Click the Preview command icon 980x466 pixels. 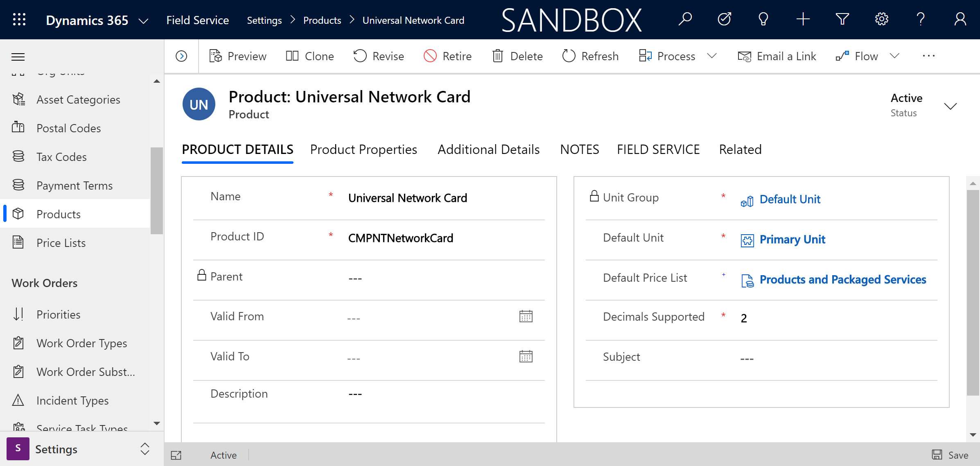(215, 56)
